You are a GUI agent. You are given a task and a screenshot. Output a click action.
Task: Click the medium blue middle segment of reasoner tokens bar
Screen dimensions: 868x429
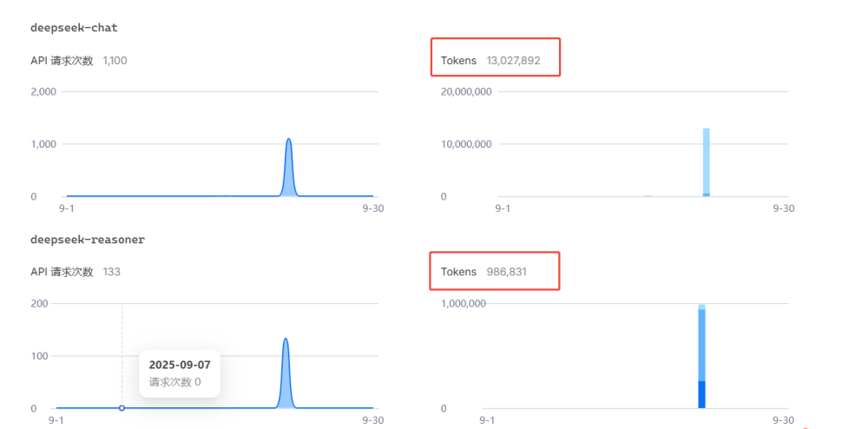tap(701, 346)
